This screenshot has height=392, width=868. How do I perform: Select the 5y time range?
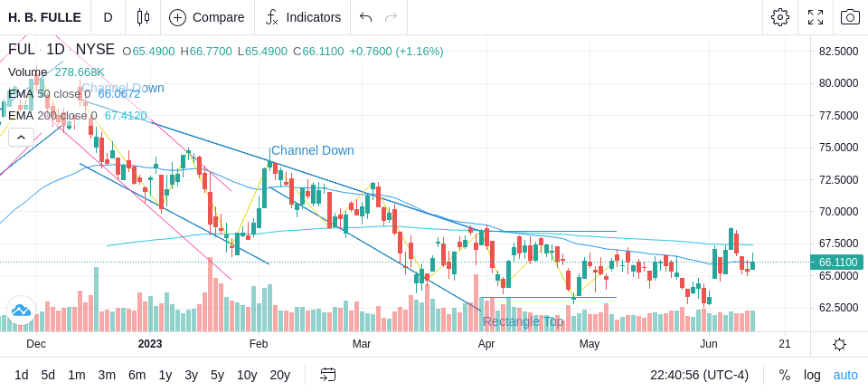click(217, 375)
